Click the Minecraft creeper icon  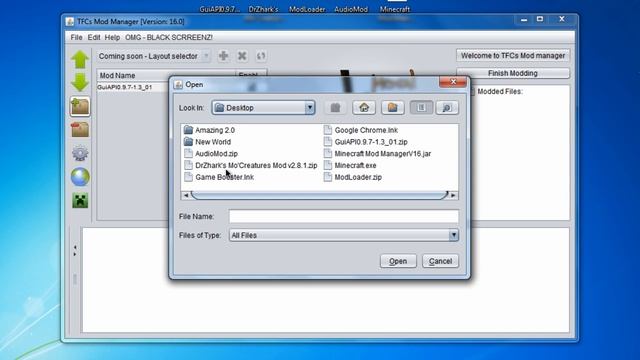[x=80, y=200]
